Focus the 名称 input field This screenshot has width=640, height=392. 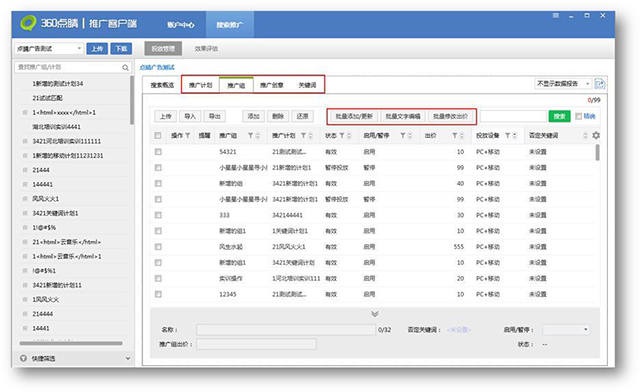[x=286, y=330]
